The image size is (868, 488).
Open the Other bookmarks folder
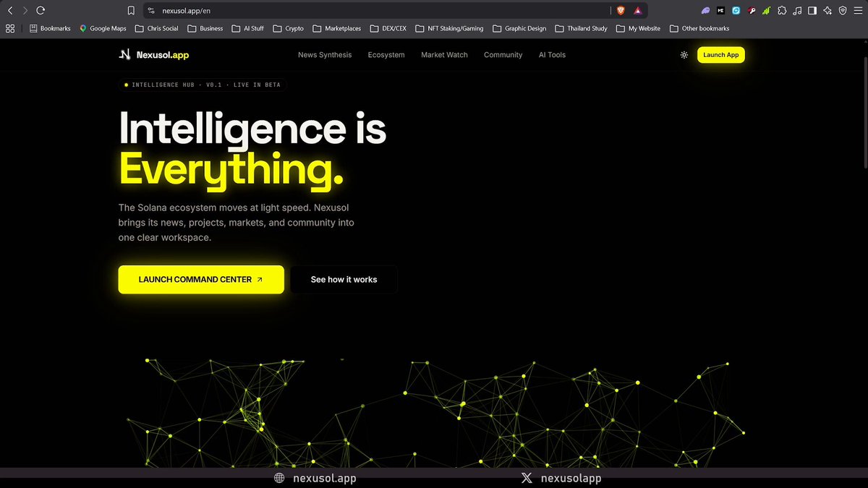point(699,29)
